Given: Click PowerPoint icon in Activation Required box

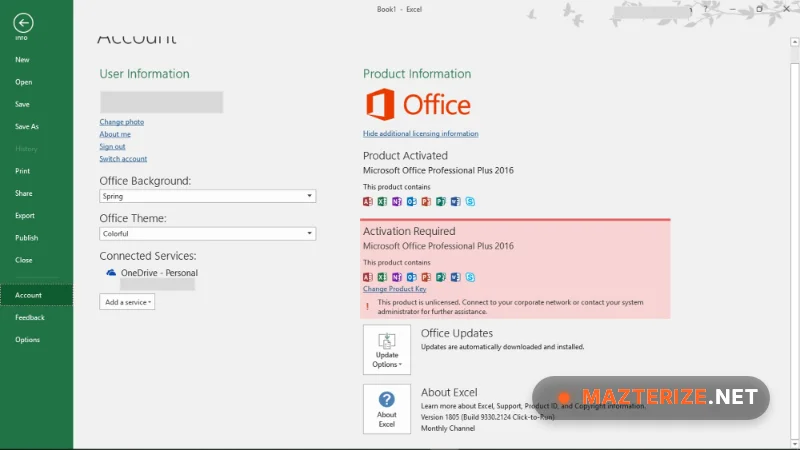Looking at the screenshot, I should 426,277.
